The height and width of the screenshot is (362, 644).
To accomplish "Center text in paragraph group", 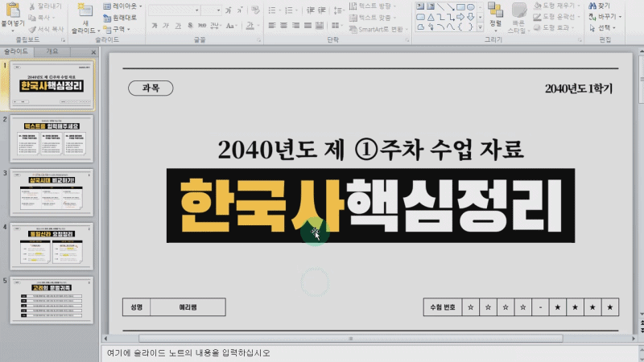I will 284,26.
